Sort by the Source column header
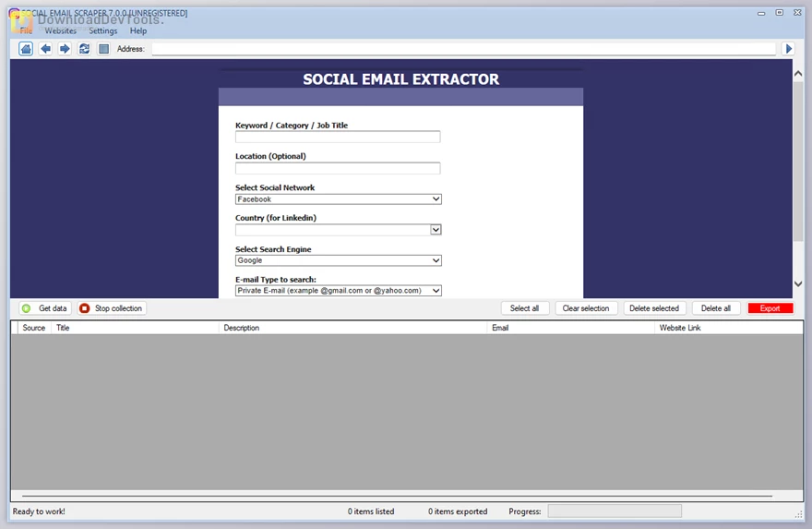 [x=34, y=328]
